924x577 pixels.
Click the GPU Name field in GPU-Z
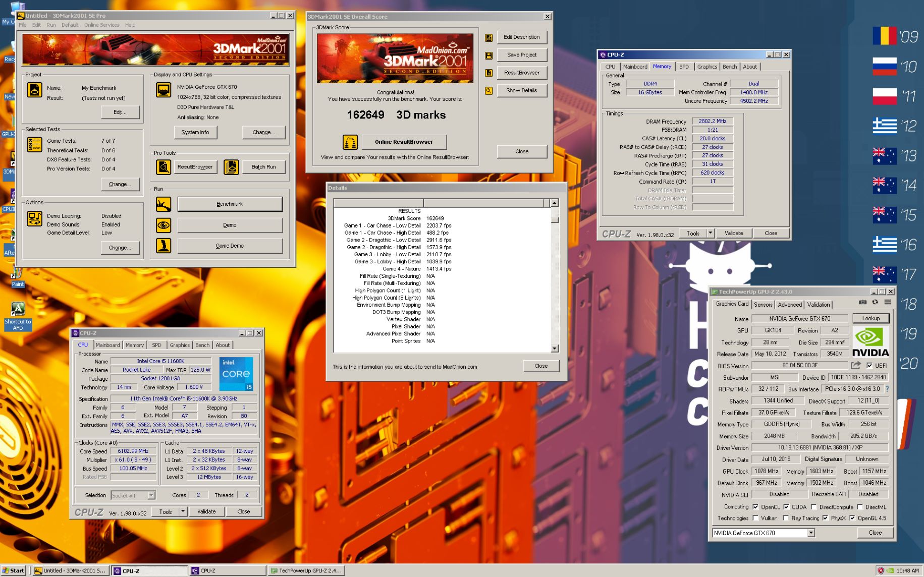point(799,318)
